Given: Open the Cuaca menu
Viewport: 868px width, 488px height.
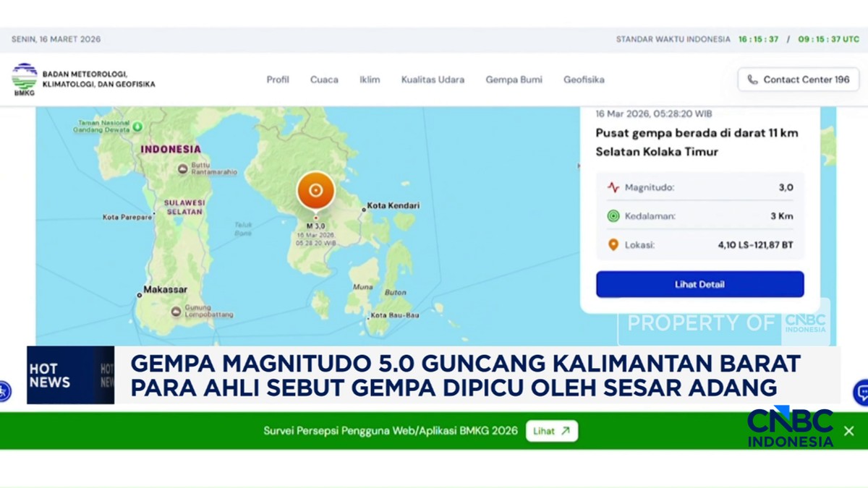Looking at the screenshot, I should click(x=324, y=80).
